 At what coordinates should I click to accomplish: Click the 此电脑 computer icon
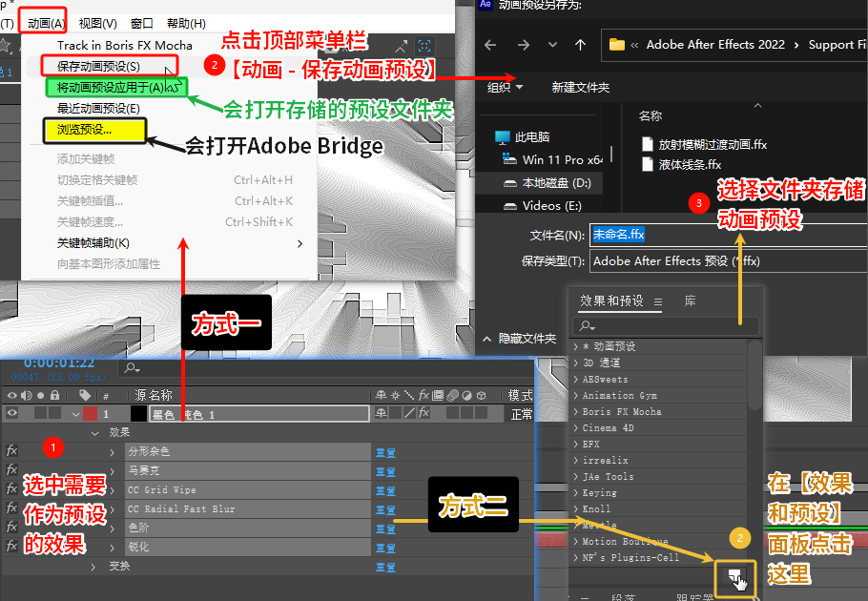click(502, 136)
